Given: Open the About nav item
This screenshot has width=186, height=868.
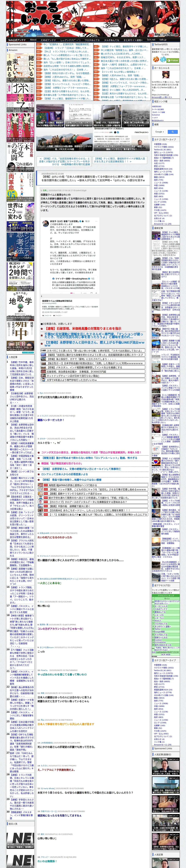Looking at the screenshot, I should tap(33, 40).
